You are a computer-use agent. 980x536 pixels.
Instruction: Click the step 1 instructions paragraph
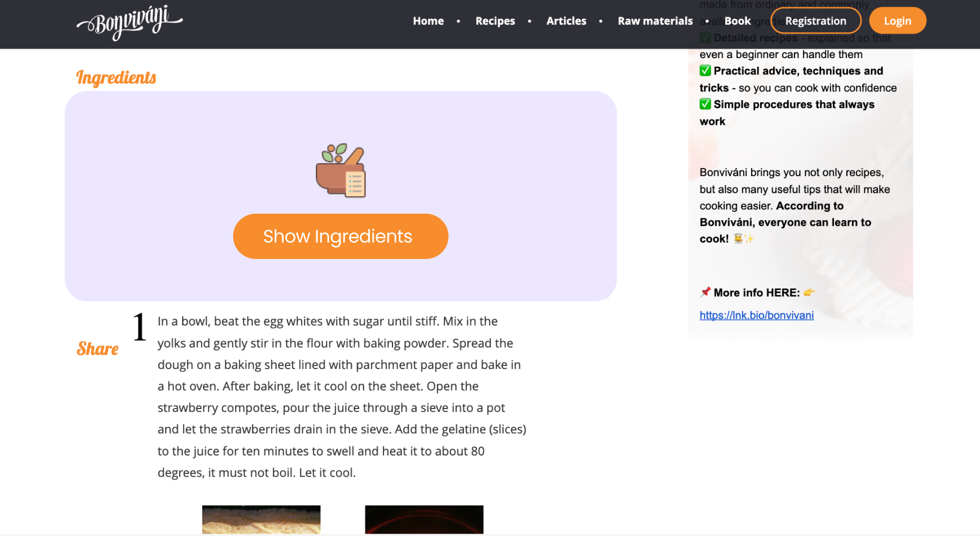point(342,397)
